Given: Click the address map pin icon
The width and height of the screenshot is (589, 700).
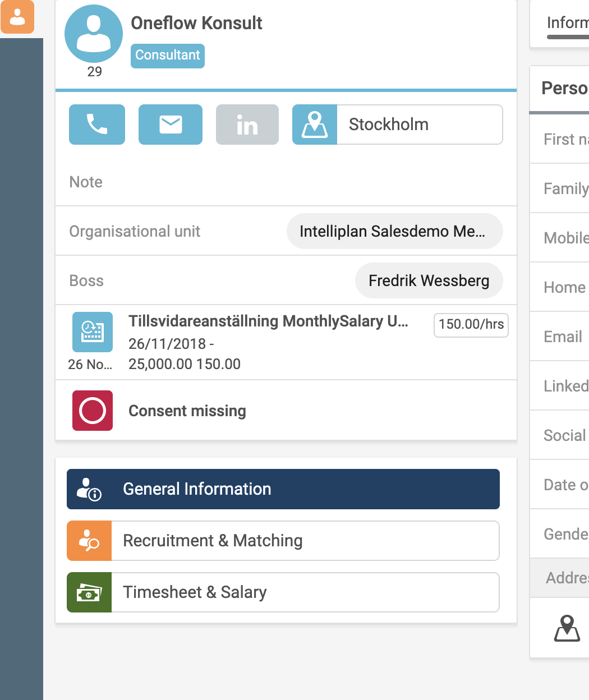Looking at the screenshot, I should point(567,628).
